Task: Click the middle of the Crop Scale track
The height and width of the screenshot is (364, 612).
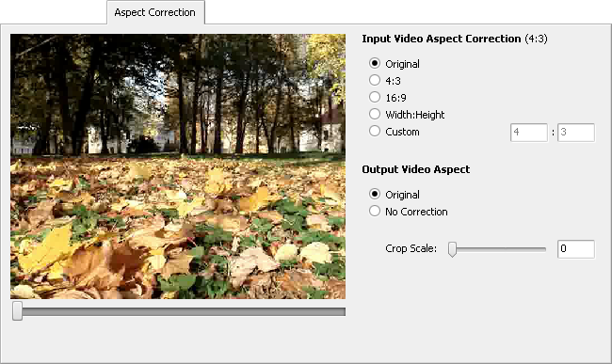Action: (x=497, y=249)
